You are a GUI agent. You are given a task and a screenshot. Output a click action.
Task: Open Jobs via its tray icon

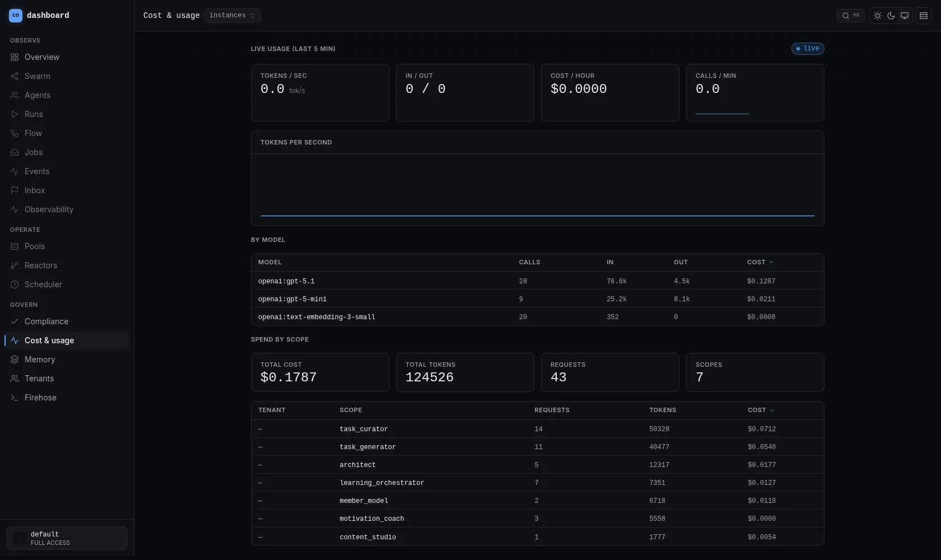pyautogui.click(x=15, y=152)
